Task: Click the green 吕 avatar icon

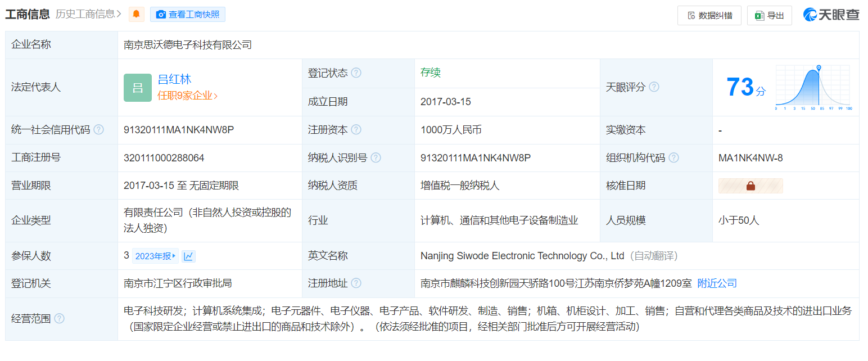Action: 138,88
